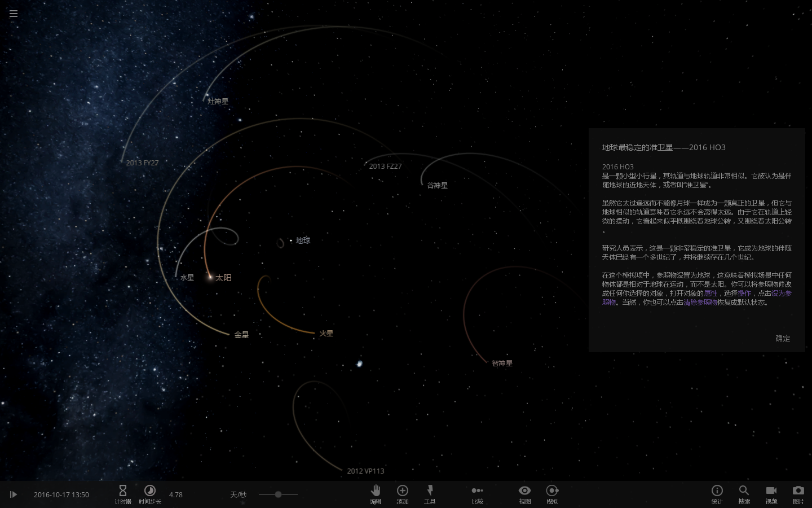Image resolution: width=812 pixels, height=508 pixels.
Task: Open the 比较 compare panel
Action: [478, 494]
